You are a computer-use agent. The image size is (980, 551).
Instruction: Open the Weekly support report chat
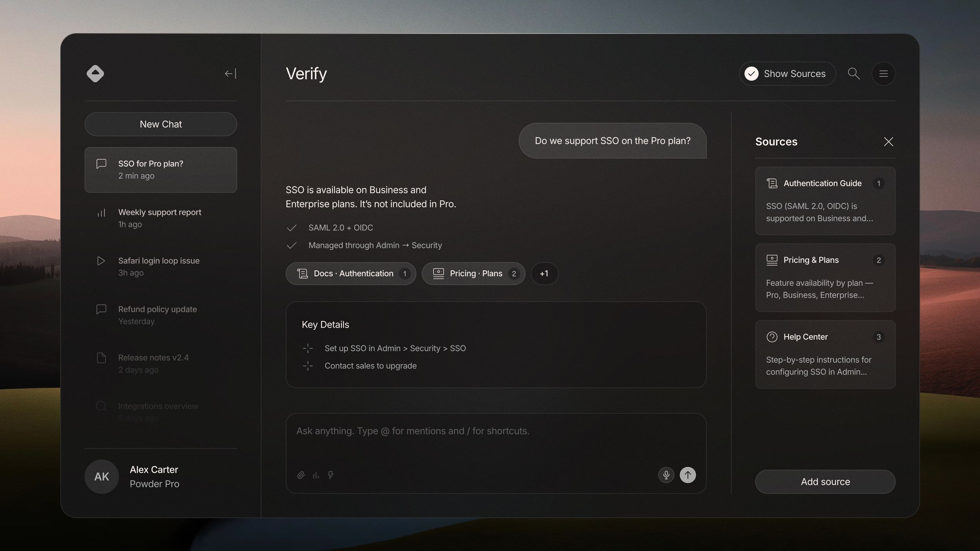pos(160,218)
